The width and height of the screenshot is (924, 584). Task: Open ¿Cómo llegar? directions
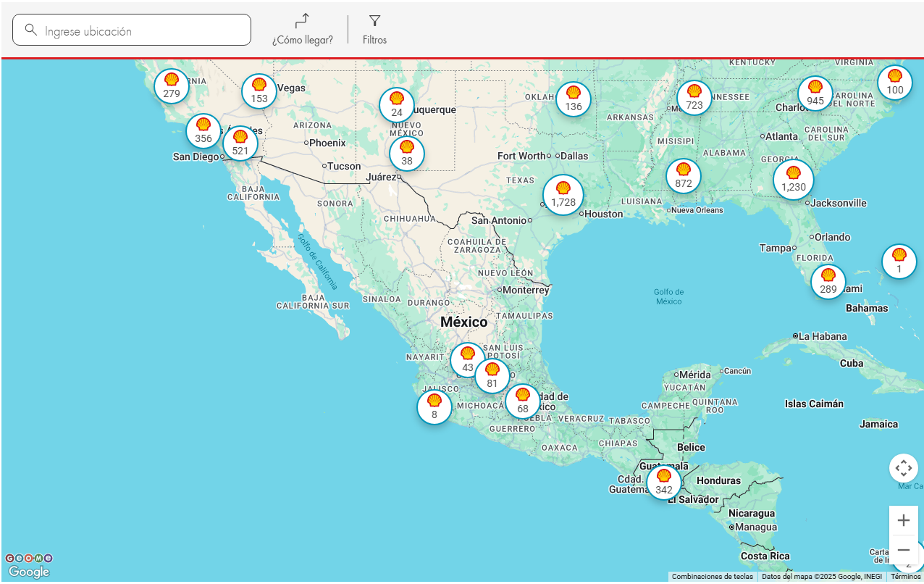pos(303,30)
